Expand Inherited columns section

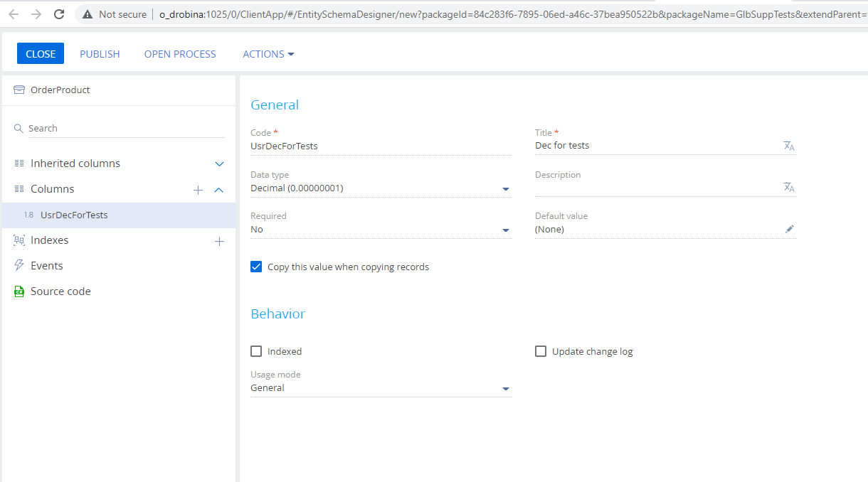219,164
